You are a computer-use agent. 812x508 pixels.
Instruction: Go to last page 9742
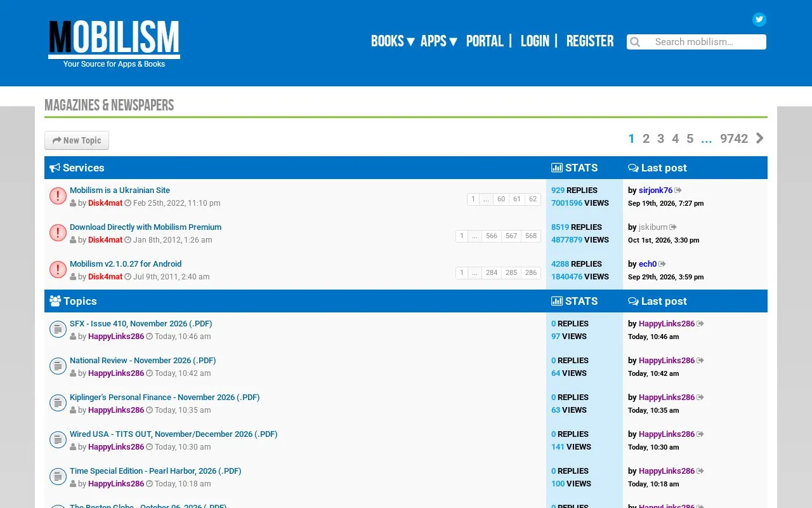point(734,138)
